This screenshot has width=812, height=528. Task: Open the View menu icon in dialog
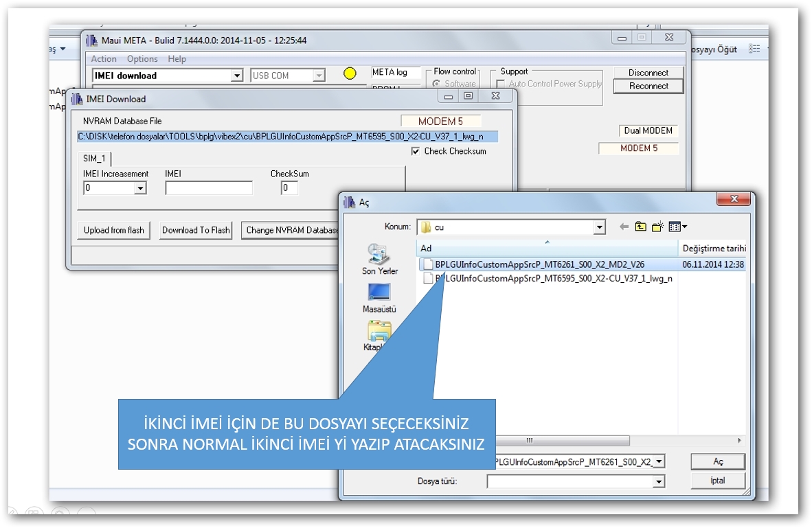[x=677, y=227]
